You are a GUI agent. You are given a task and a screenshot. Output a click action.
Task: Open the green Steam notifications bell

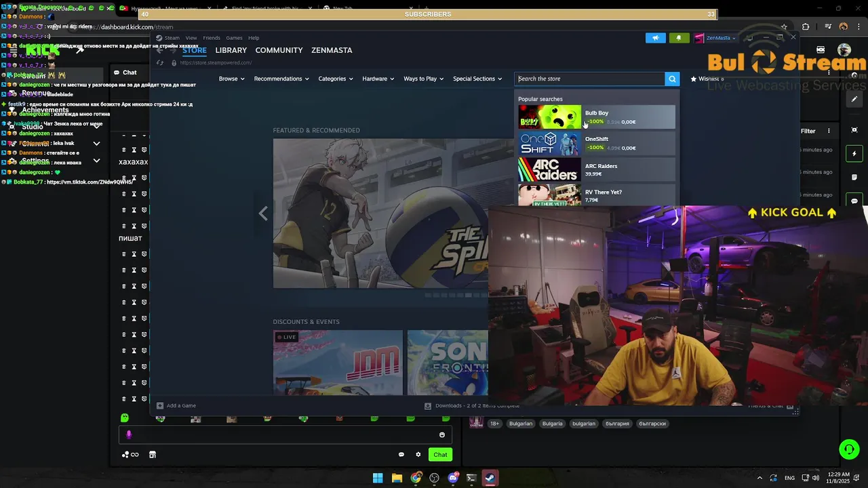click(679, 38)
